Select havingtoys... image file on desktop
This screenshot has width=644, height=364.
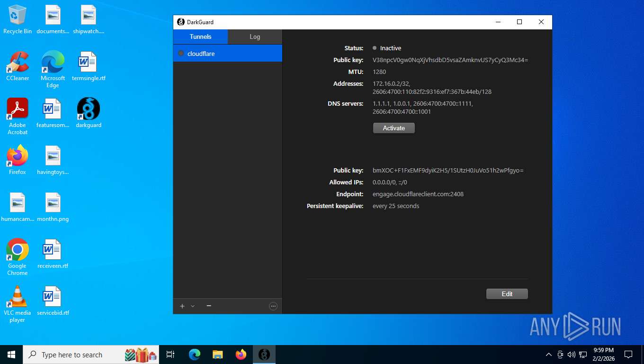(x=53, y=160)
